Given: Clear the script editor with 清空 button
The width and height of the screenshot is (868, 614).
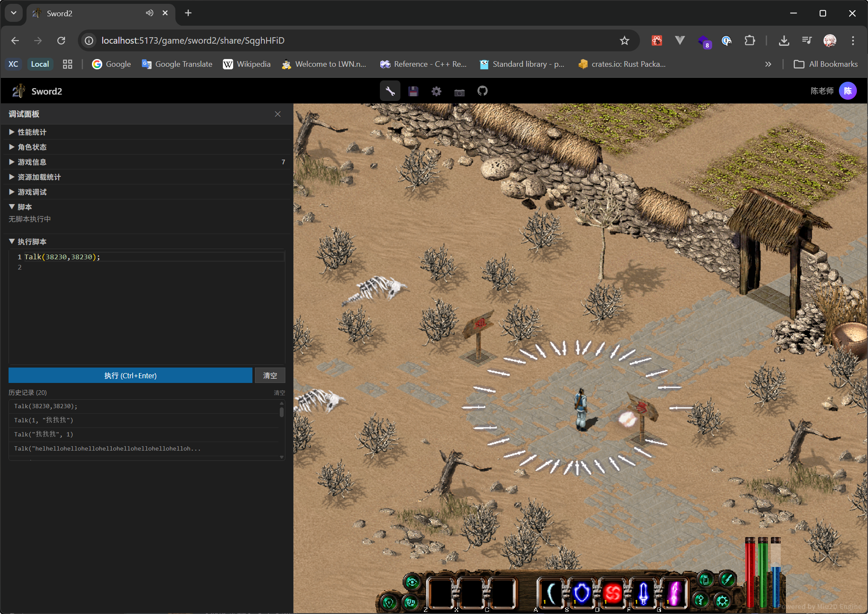Looking at the screenshot, I should [270, 375].
